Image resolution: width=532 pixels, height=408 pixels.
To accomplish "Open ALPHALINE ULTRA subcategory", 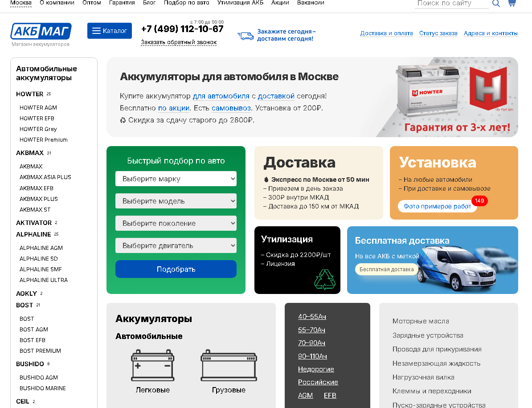I will click(x=44, y=280).
